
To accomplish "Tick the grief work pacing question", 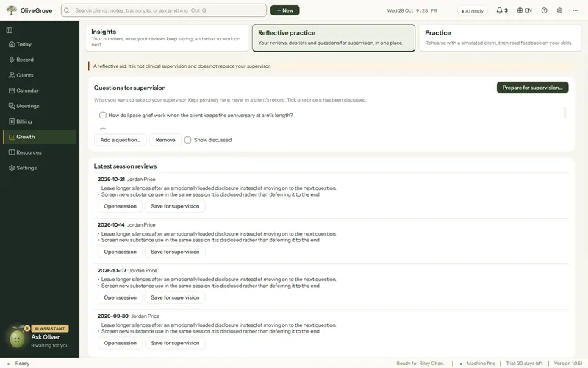I will click(x=103, y=116).
